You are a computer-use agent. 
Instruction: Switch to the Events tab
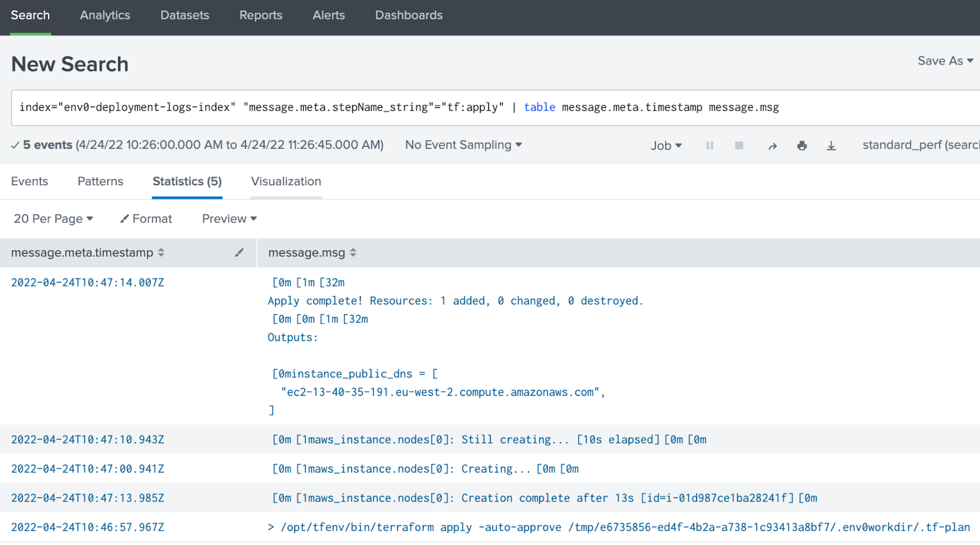(29, 181)
